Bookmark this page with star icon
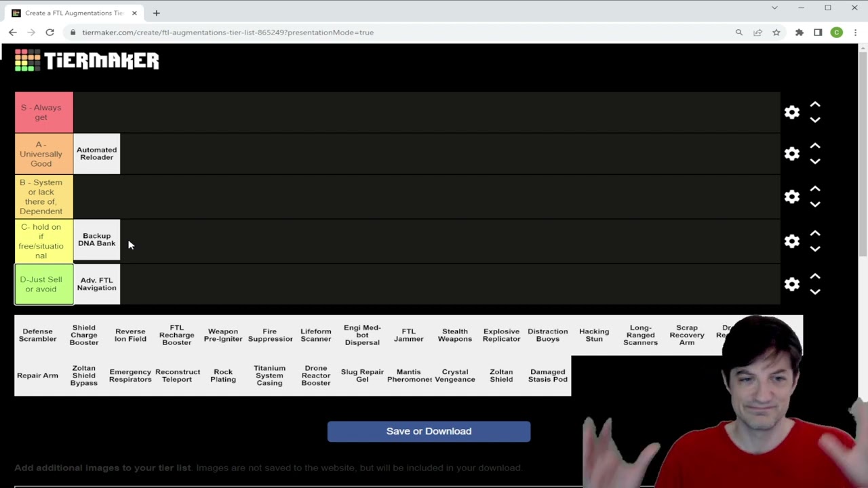 coord(776,32)
